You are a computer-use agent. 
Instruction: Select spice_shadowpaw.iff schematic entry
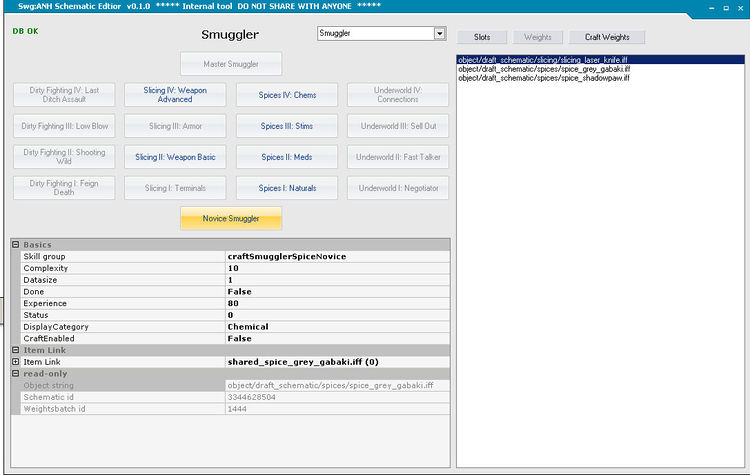pyautogui.click(x=543, y=78)
